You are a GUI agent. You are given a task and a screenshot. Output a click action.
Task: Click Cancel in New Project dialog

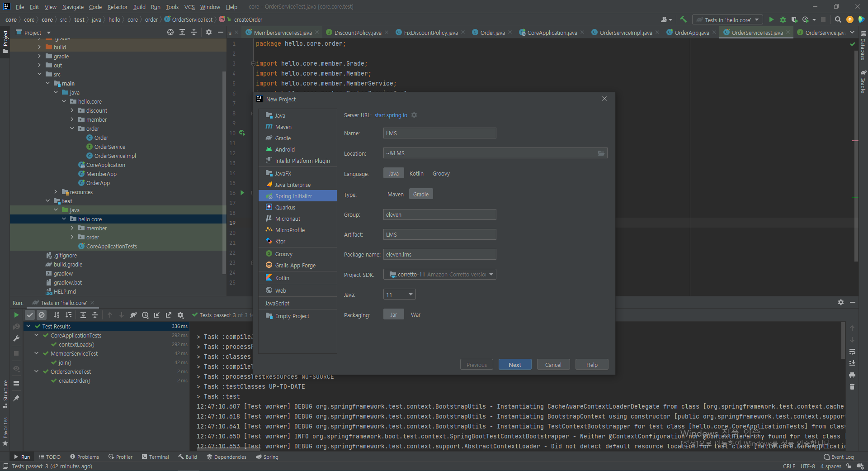pyautogui.click(x=553, y=365)
